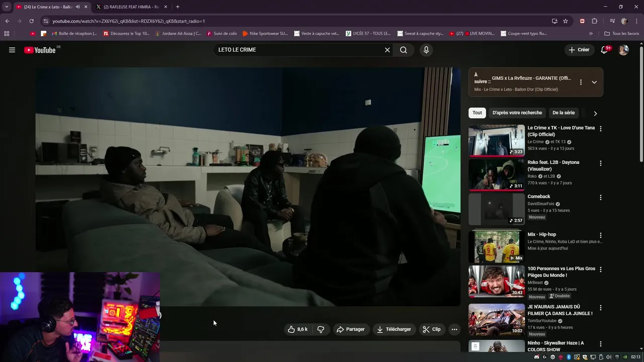Start voice search with the microphone icon

(426, 50)
